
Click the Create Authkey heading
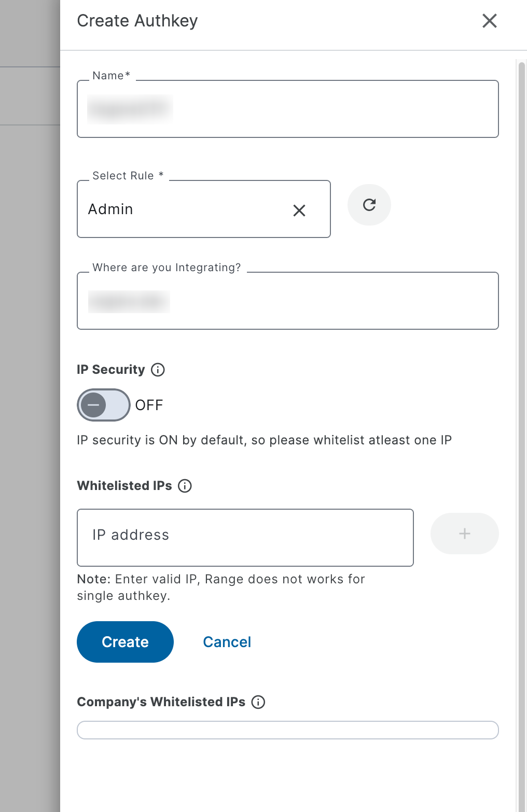tap(137, 21)
